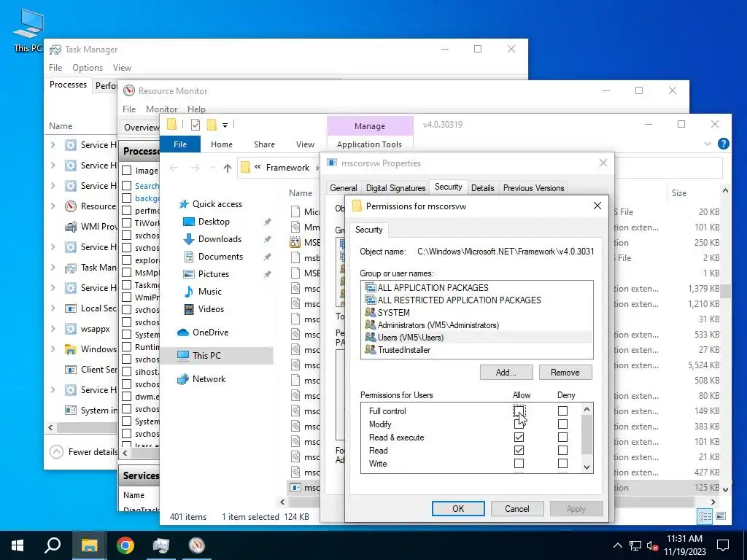747x560 pixels.
Task: Open the Details tab
Action: click(x=482, y=188)
